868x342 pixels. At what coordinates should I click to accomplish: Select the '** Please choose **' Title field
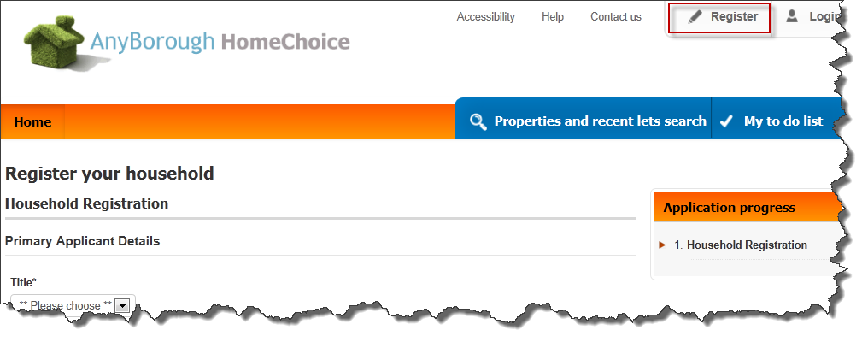(x=66, y=305)
